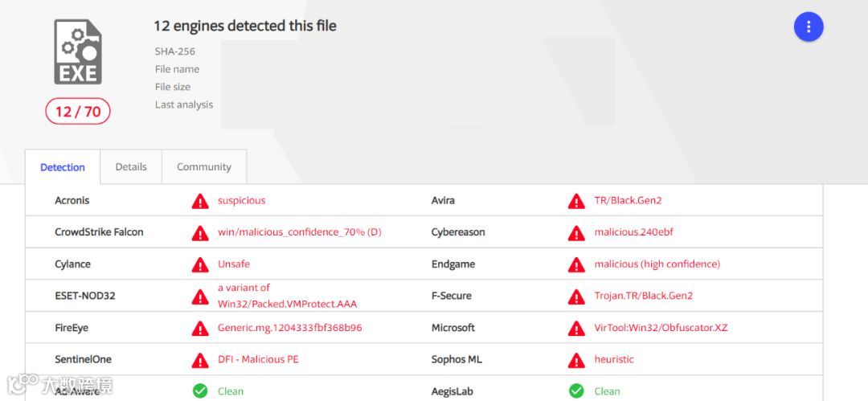Click the AegisLab engine name
Viewport: 868px width, 401px height.
[451, 391]
